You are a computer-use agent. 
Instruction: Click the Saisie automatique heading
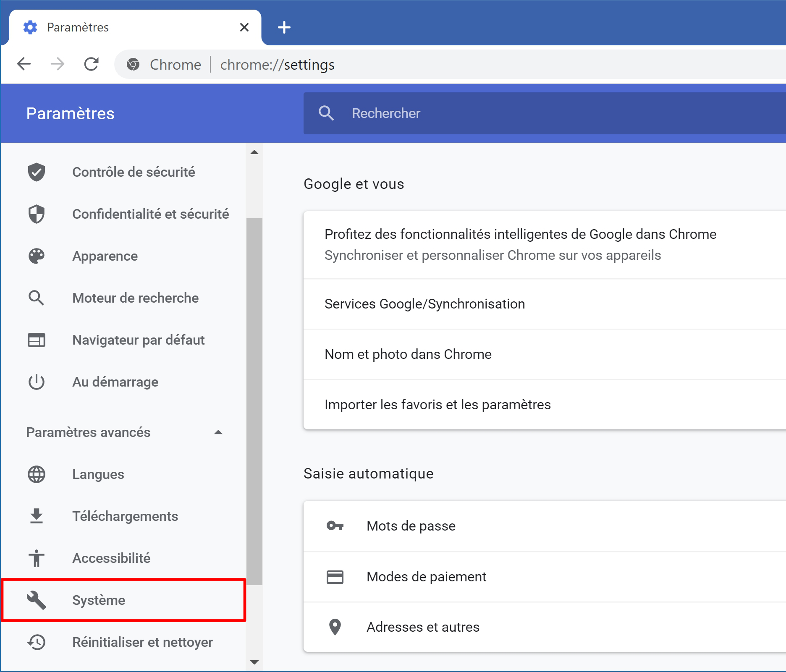pyautogui.click(x=369, y=473)
